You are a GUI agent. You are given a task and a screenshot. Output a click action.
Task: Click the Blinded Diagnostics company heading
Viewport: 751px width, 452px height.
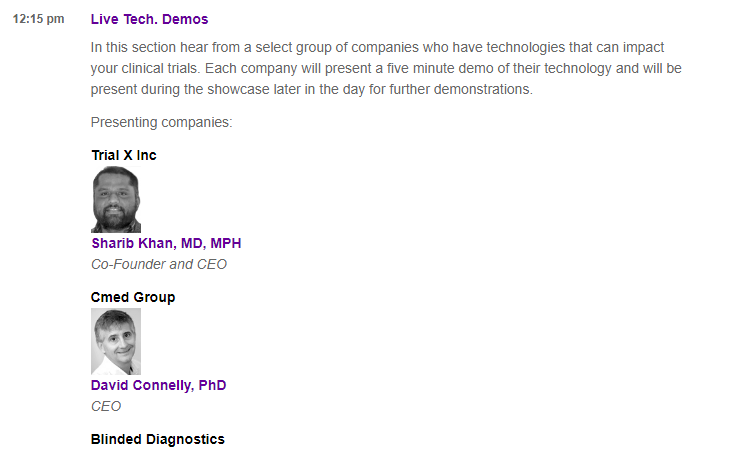pyautogui.click(x=158, y=439)
